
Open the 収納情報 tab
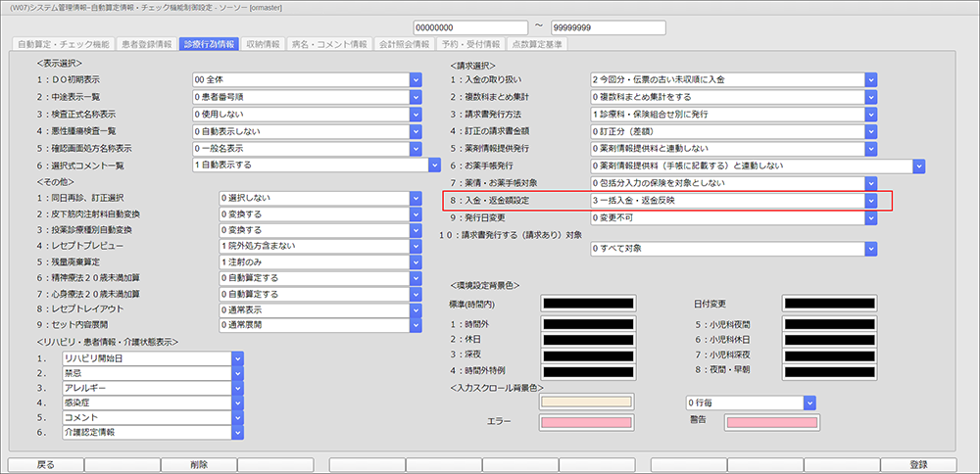coord(264,44)
